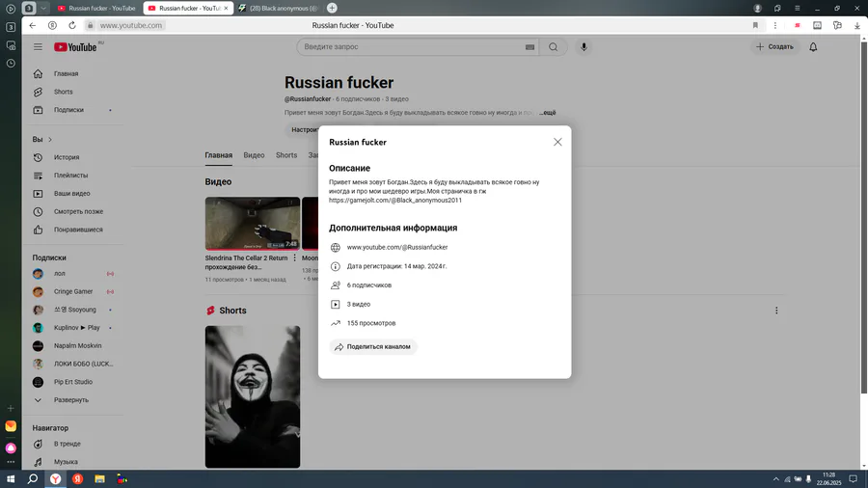The image size is (868, 488).
Task: Open the gamejolt.com link in description
Action: [395, 201]
